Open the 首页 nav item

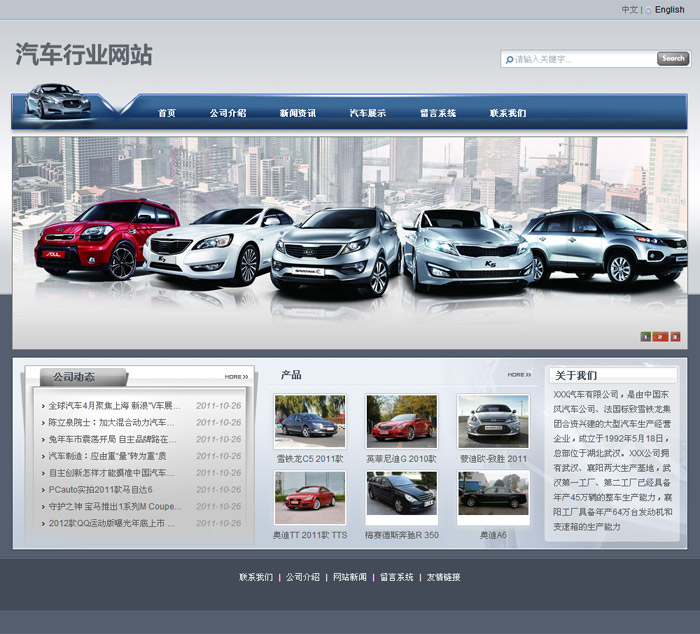(x=167, y=113)
